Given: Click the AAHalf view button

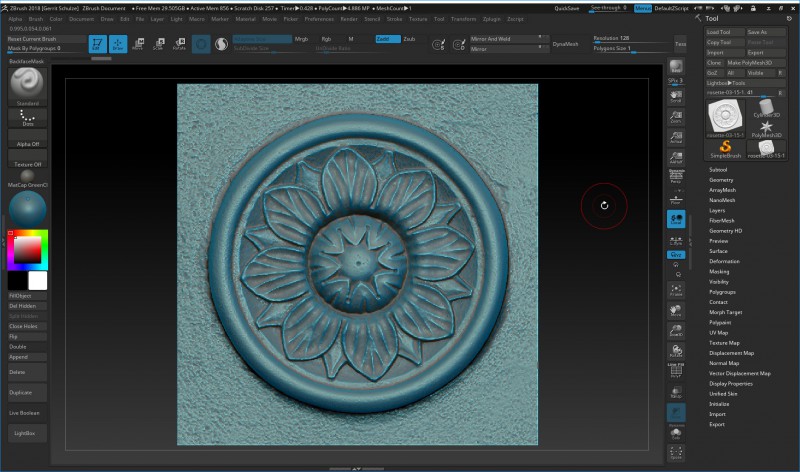Looking at the screenshot, I should (x=676, y=157).
